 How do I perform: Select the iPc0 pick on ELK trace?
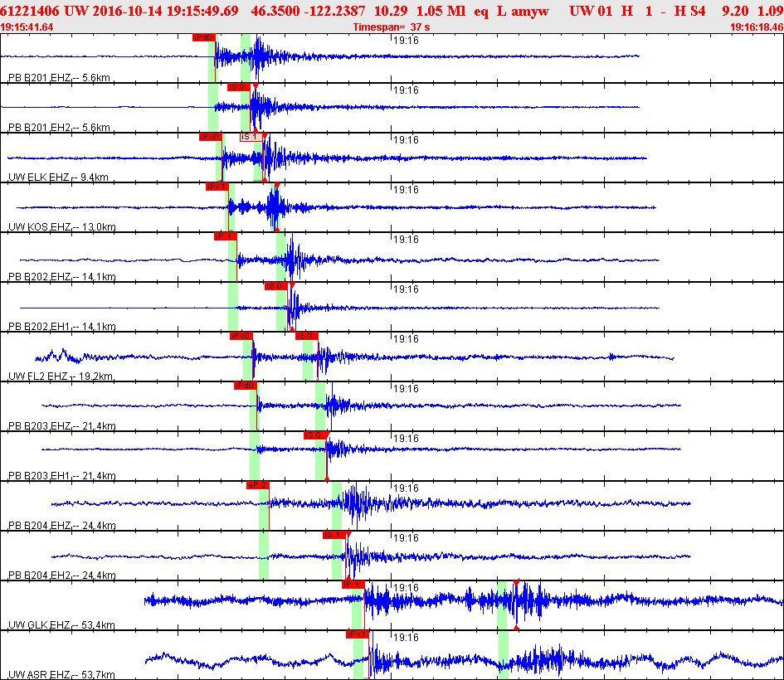pos(210,137)
